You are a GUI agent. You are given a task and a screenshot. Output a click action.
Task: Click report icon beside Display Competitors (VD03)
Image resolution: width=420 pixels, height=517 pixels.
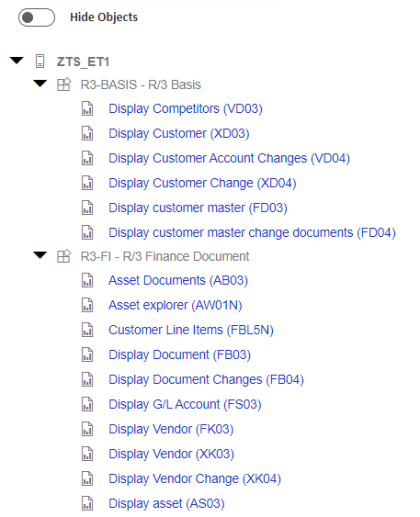click(x=87, y=109)
